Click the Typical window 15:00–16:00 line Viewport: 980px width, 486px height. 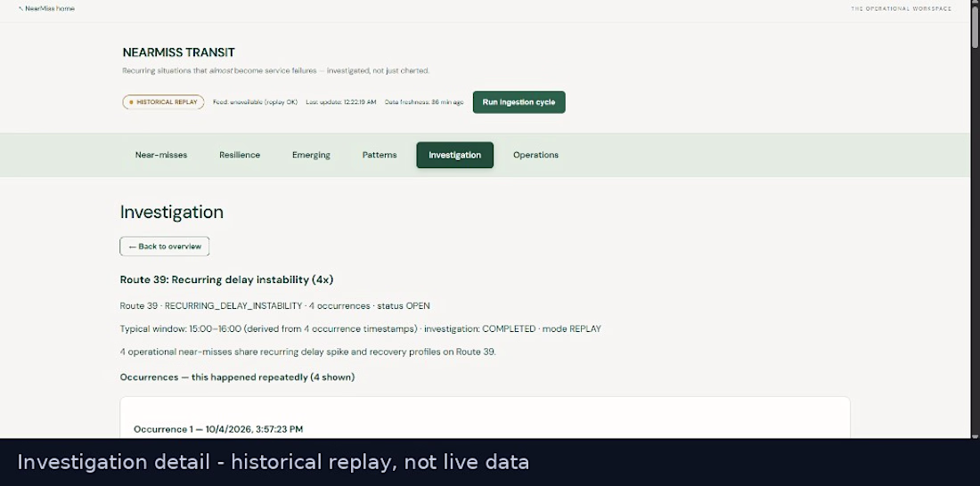pyautogui.click(x=361, y=328)
